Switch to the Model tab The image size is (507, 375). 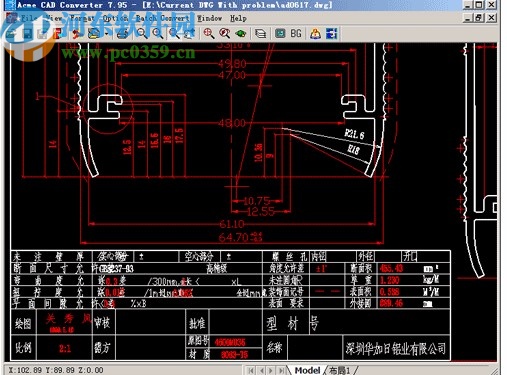pos(307,370)
